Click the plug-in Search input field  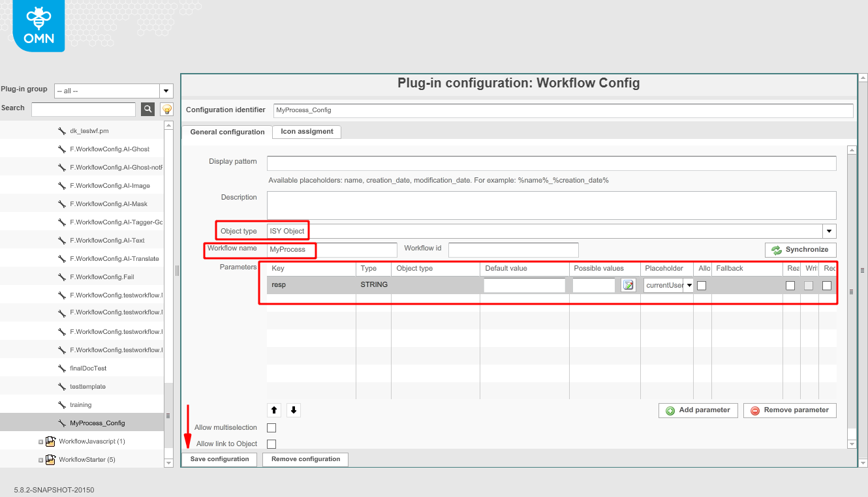(x=84, y=109)
